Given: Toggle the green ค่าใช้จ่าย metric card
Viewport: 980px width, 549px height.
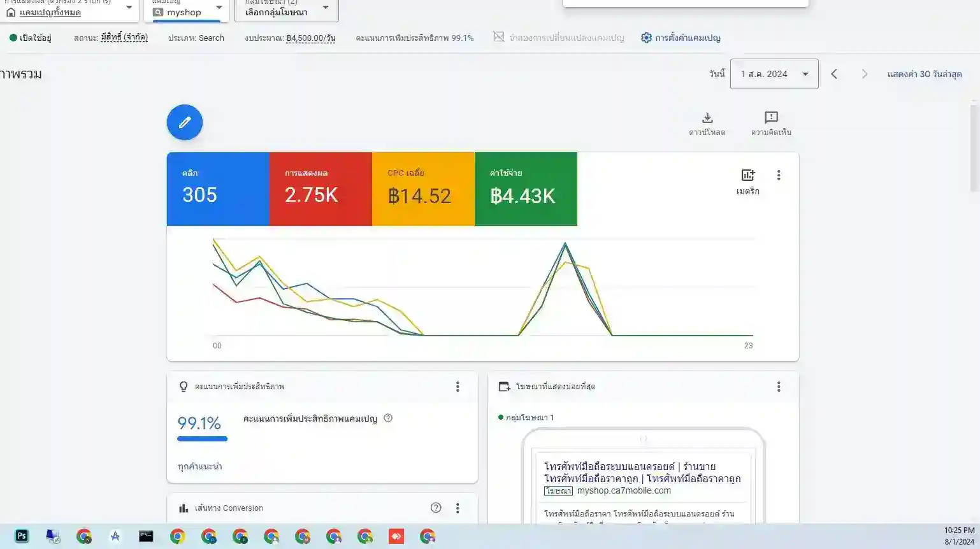Looking at the screenshot, I should (x=525, y=189).
